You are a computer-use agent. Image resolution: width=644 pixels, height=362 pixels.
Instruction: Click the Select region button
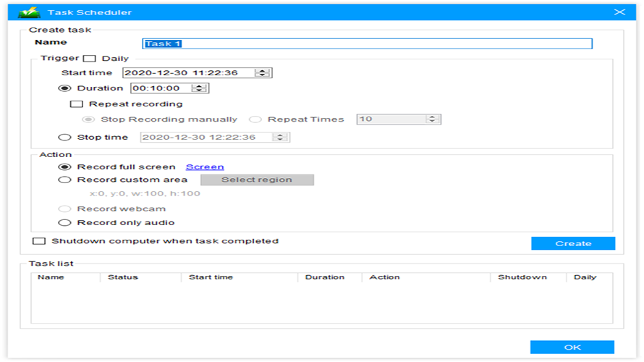[x=257, y=180]
